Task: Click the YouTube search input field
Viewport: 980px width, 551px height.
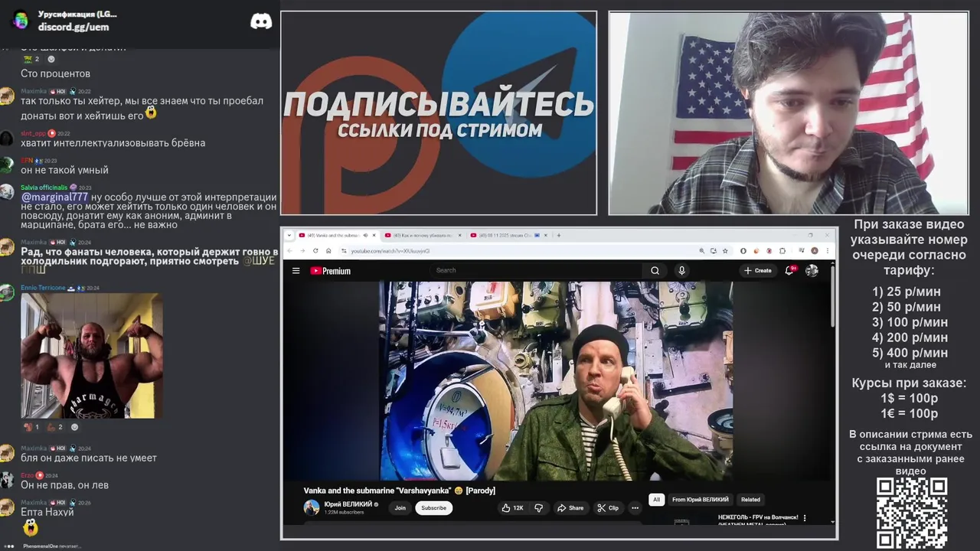Action: pos(536,270)
